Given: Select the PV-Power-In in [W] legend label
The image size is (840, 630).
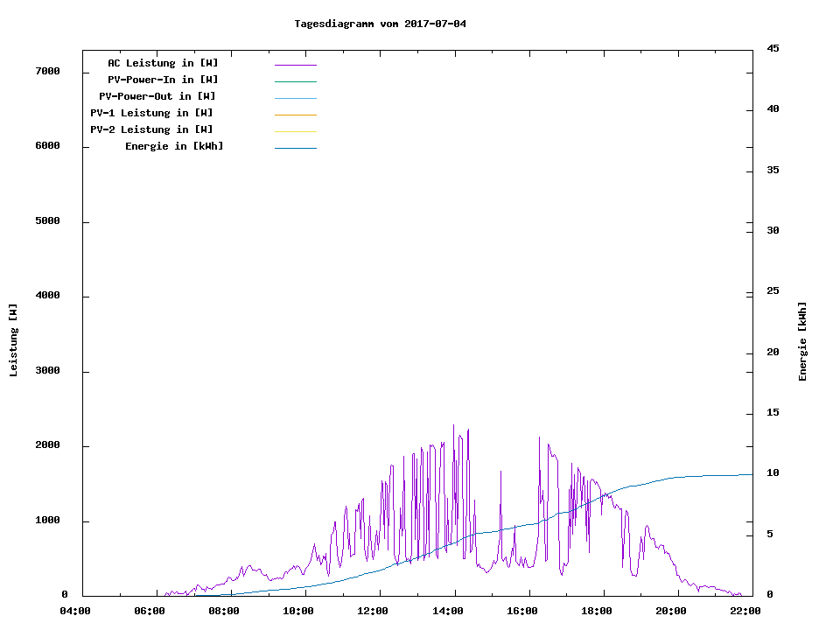Looking at the screenshot, I should [163, 80].
